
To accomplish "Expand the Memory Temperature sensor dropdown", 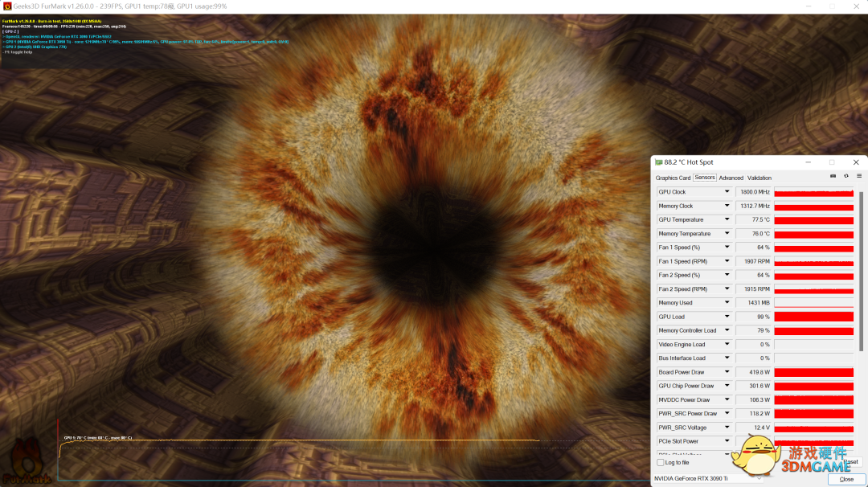I will pyautogui.click(x=727, y=234).
